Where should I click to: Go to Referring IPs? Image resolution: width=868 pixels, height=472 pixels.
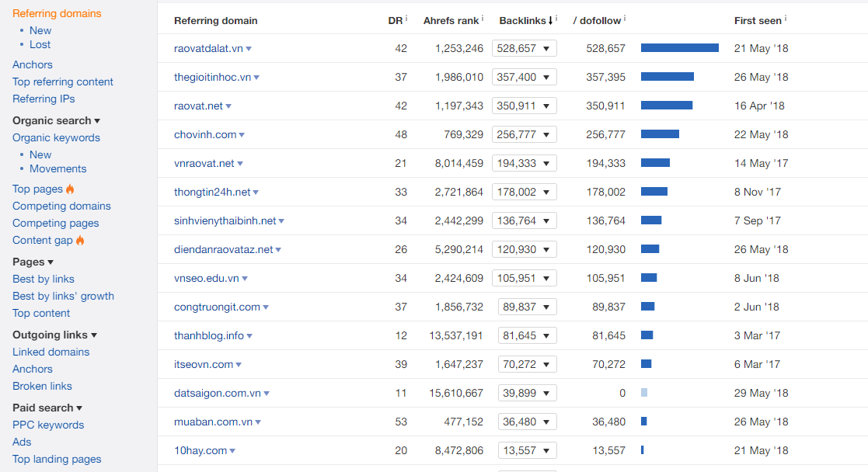tap(44, 99)
